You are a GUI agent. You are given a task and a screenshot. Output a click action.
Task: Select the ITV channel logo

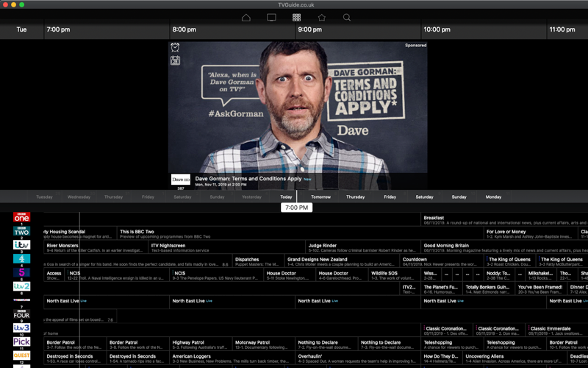coord(22,245)
